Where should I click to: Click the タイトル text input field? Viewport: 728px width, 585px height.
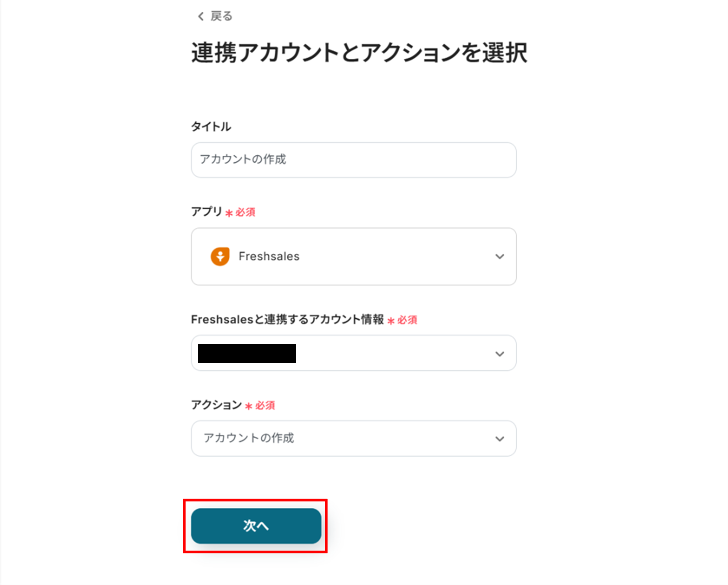coord(354,160)
